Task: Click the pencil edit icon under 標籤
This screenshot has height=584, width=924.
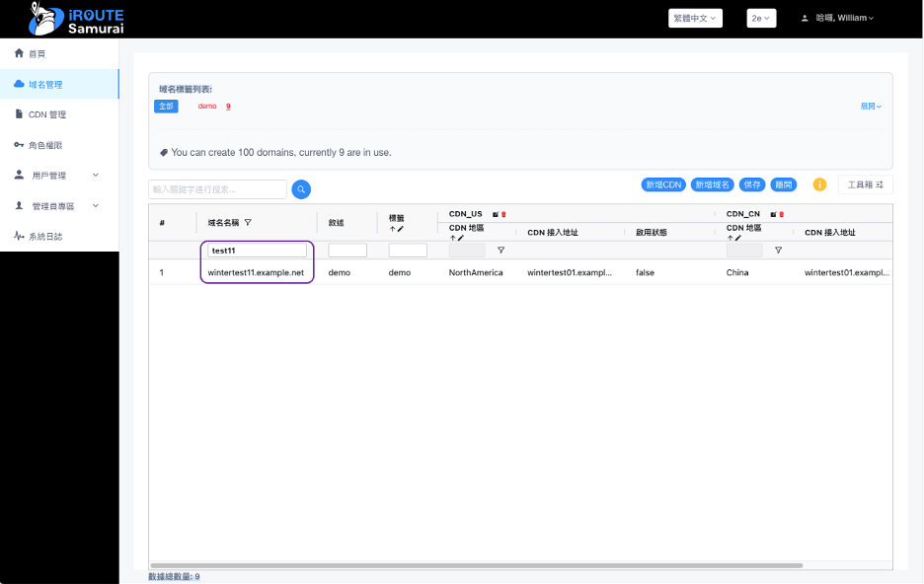Action: (401, 229)
